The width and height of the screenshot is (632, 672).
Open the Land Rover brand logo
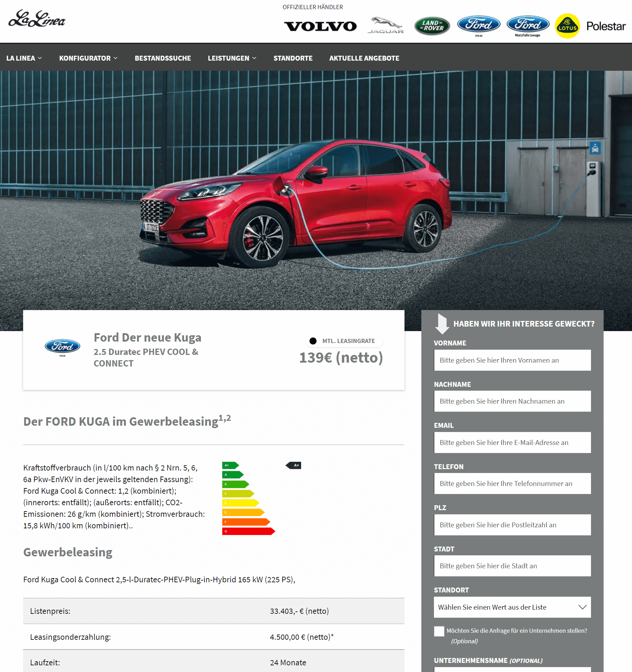[x=432, y=26]
